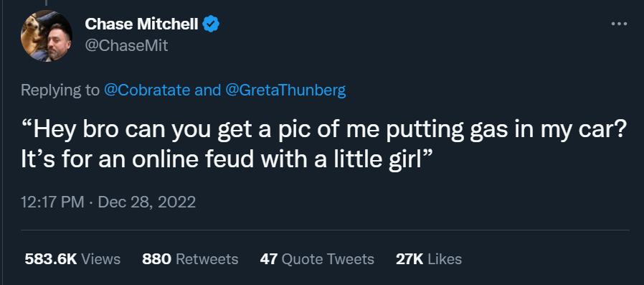Open the @ChaseMit handle link

[x=126, y=46]
